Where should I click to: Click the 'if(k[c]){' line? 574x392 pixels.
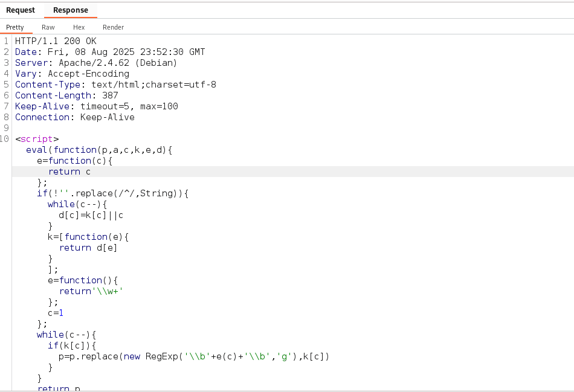pos(72,346)
